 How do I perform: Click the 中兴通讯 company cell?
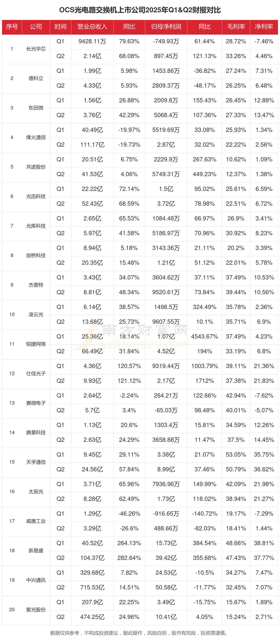(x=36, y=580)
